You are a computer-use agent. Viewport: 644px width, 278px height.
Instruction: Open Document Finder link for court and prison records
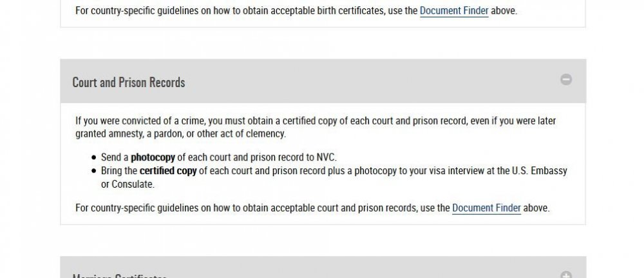coord(486,208)
